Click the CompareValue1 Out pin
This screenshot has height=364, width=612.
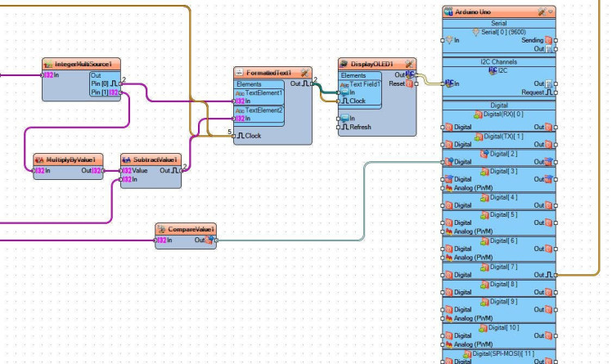click(x=217, y=240)
